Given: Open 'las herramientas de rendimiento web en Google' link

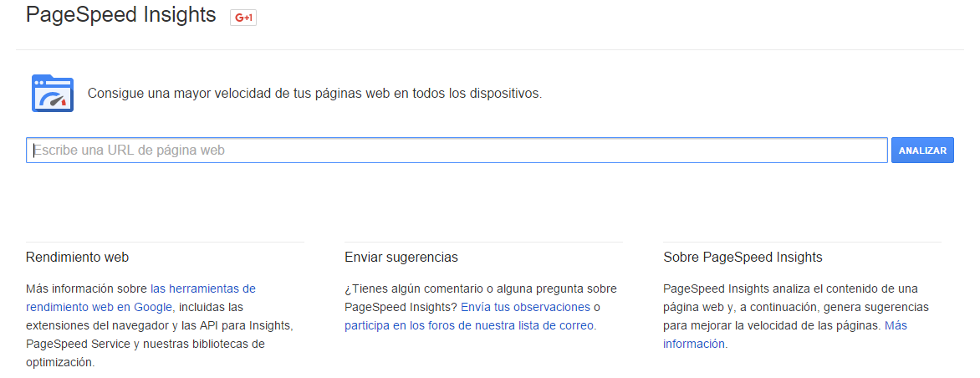Looking at the screenshot, I should click(x=140, y=298).
